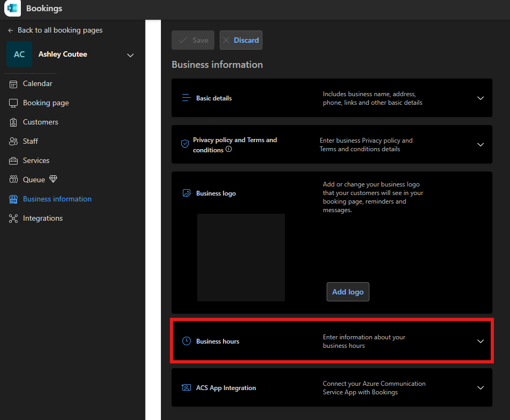This screenshot has width=510, height=420.
Task: Click 'Enter business Privacy policy' description
Action: (x=366, y=145)
